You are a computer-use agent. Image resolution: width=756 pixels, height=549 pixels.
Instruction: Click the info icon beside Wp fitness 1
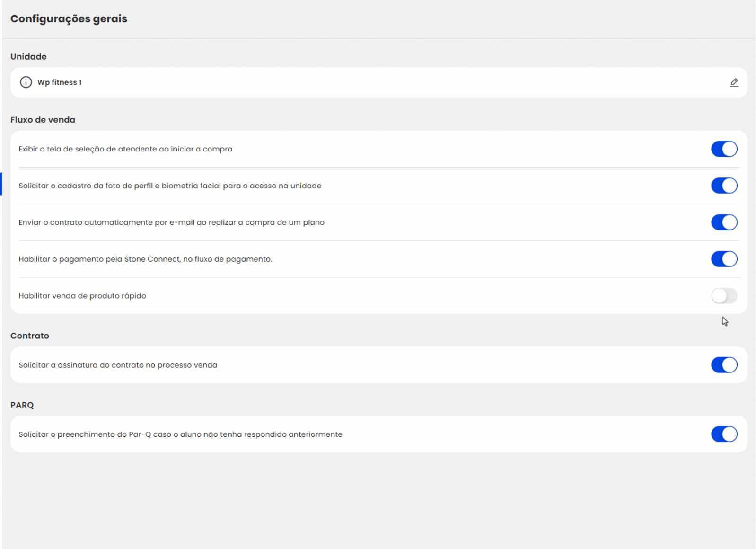click(26, 82)
